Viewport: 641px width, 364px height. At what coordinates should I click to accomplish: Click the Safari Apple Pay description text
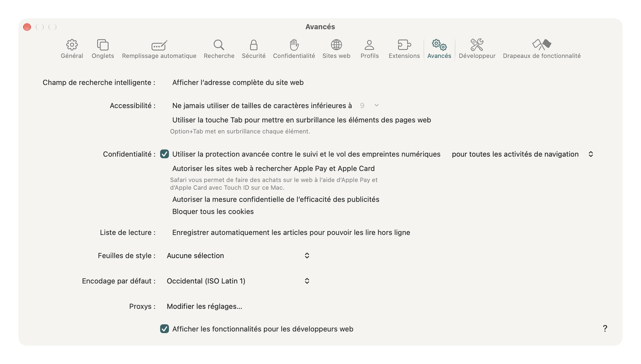click(274, 184)
